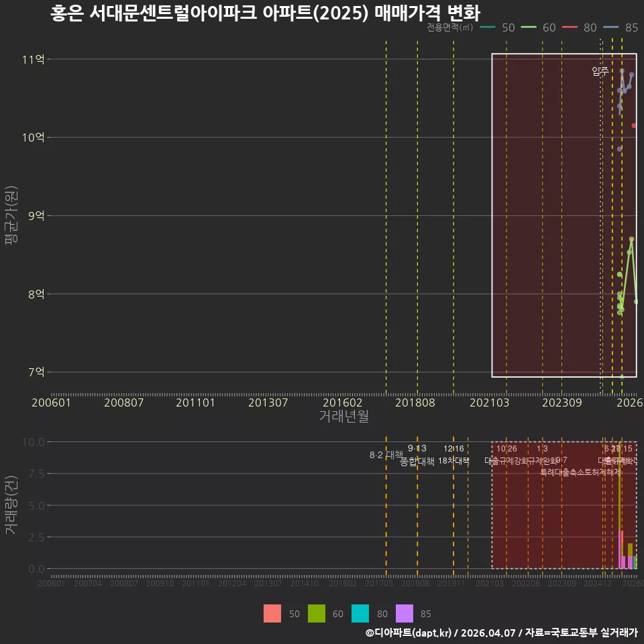Click the teal 80 swatch in bottom legend

[360, 614]
